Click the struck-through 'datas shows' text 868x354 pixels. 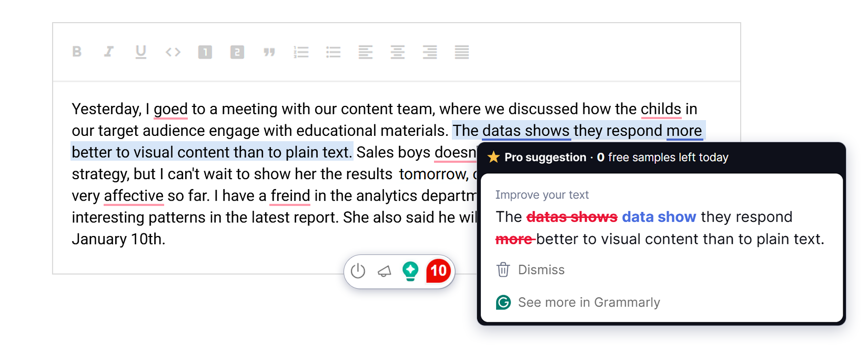572,217
